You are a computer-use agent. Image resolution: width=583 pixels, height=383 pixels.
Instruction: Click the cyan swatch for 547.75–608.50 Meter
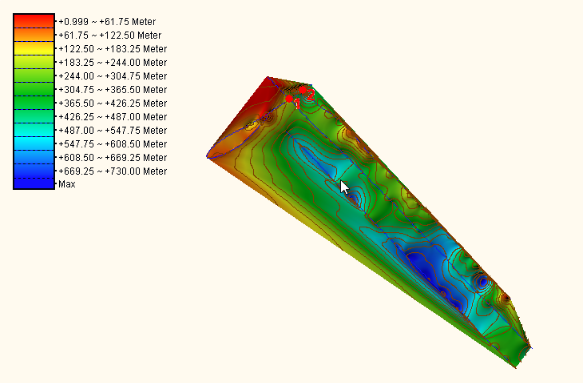pyautogui.click(x=34, y=143)
